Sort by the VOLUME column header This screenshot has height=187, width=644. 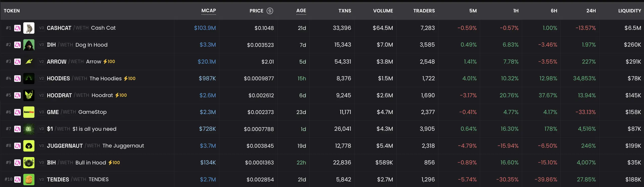tap(383, 11)
